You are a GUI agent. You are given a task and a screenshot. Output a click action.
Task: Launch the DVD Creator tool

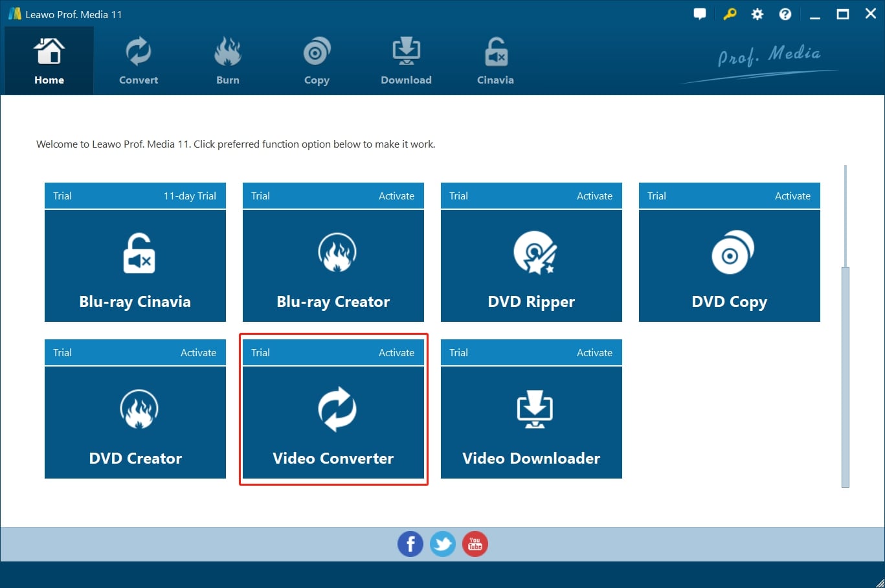[x=135, y=423]
